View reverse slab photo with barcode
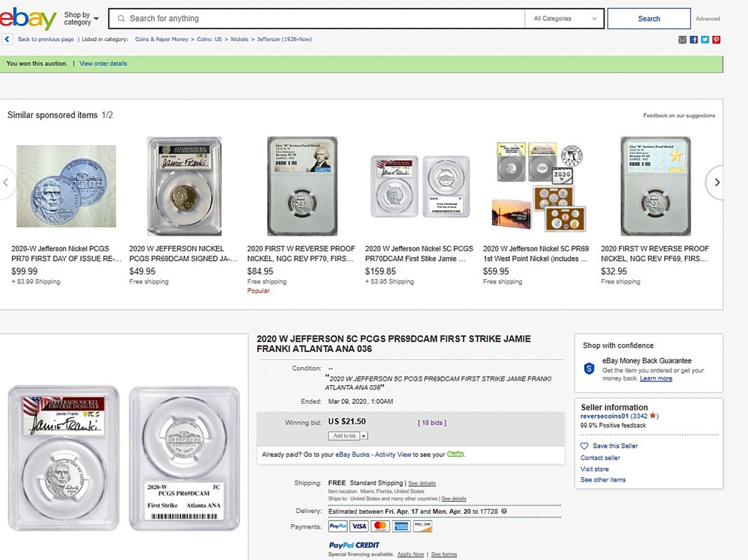This screenshot has width=748, height=560. [185, 458]
